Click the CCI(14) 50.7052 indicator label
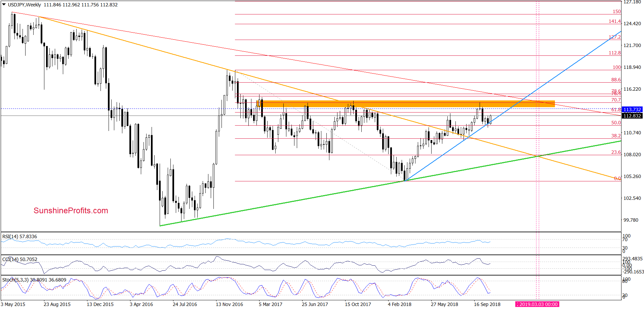 [x=20, y=259]
